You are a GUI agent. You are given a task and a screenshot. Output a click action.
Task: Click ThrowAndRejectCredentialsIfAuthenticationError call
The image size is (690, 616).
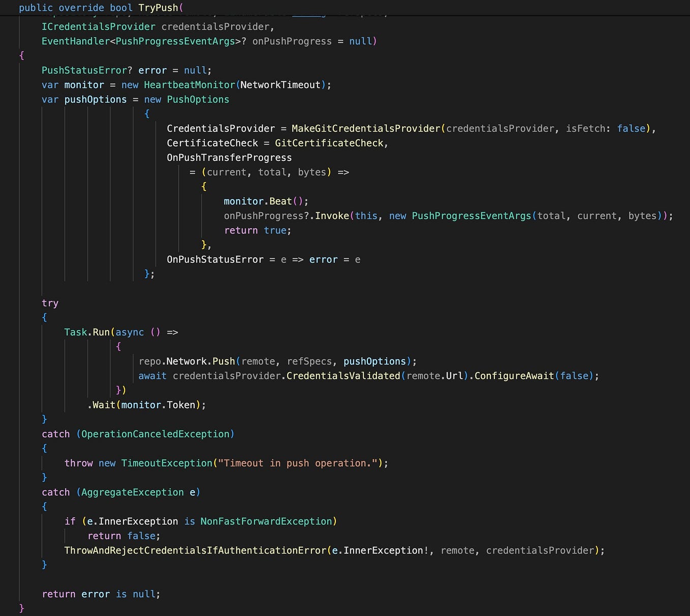[x=195, y=550]
